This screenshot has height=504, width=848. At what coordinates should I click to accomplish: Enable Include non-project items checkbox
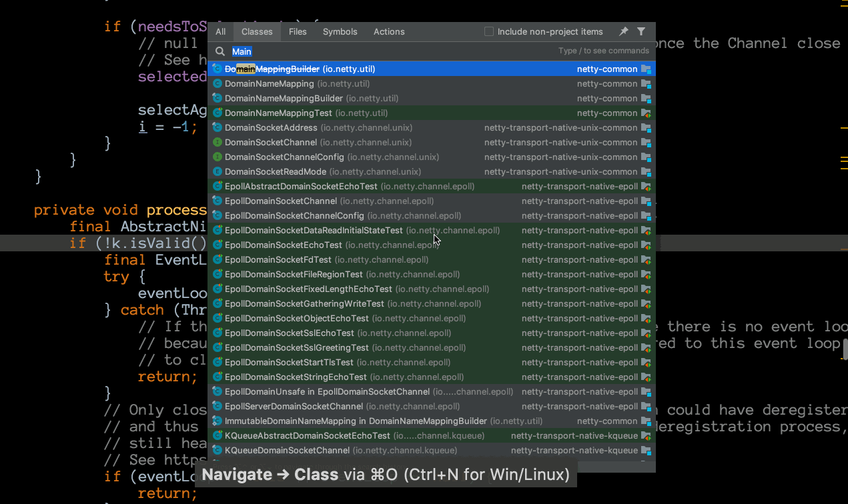tap(489, 31)
